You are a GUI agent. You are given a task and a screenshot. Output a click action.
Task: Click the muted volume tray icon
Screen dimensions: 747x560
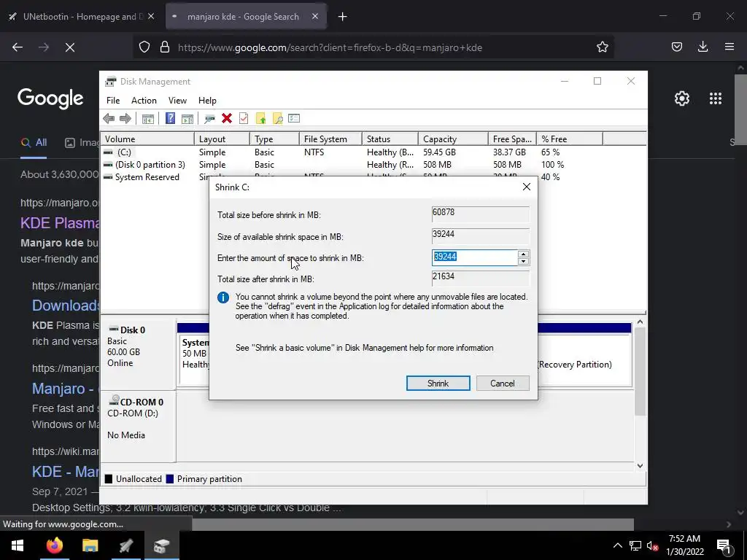coord(652,545)
